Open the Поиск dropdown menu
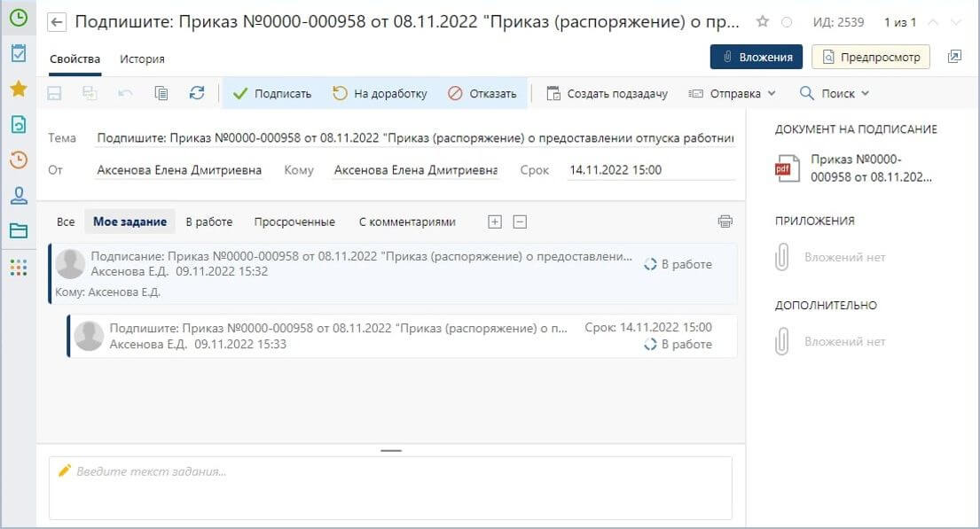This screenshot has height=529, width=980. (835, 93)
